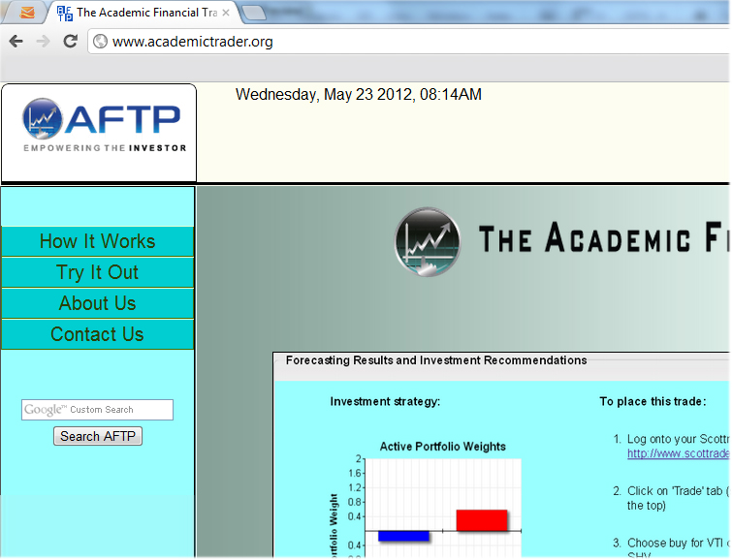The width and height of the screenshot is (732, 560).
Task: Click the Active Portfolio Weights chart title
Action: coord(442,447)
